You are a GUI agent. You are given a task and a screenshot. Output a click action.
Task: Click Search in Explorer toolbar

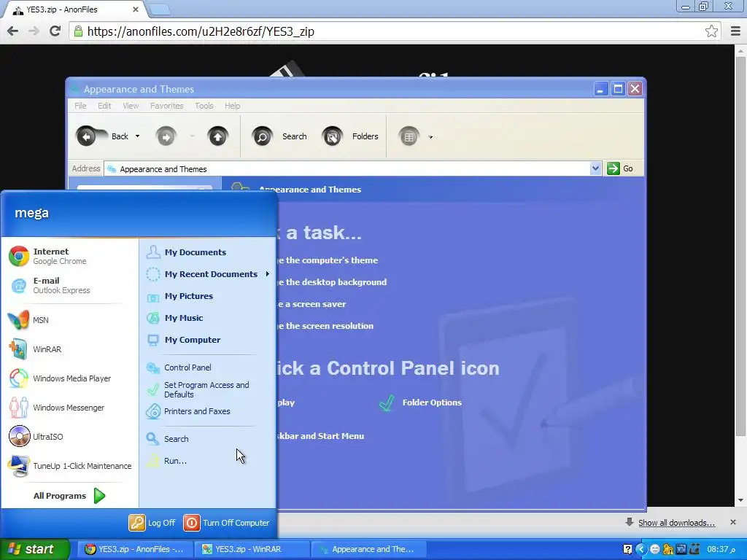pos(279,136)
